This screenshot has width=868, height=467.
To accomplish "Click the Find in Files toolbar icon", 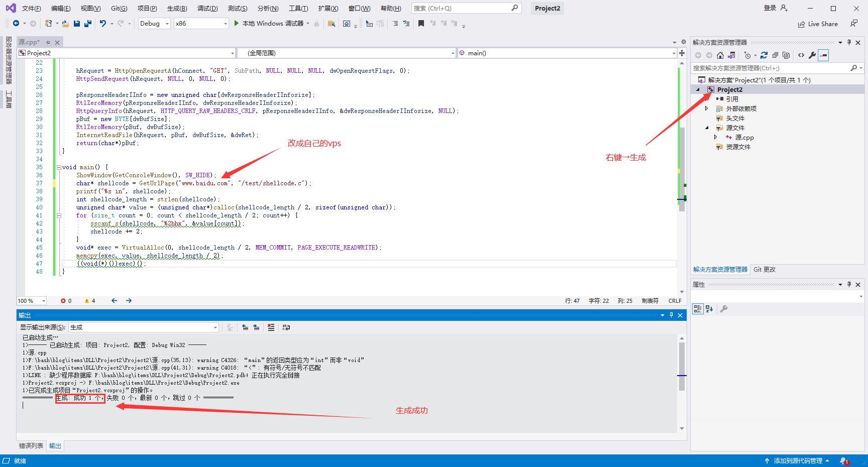I will pos(332,24).
